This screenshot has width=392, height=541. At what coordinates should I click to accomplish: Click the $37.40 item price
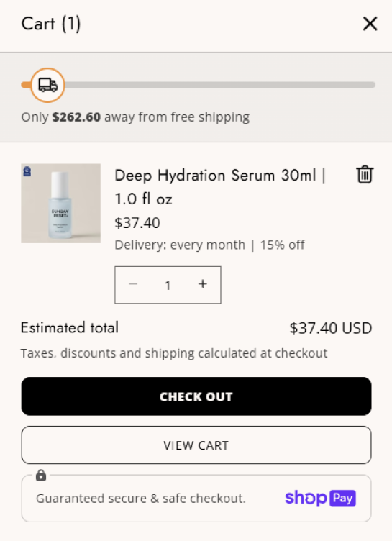pos(137,223)
